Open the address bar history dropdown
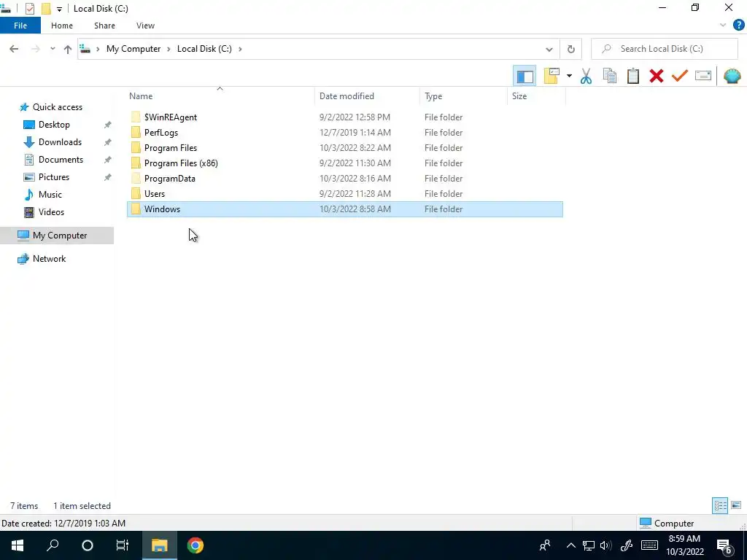This screenshot has width=747, height=560. point(549,49)
